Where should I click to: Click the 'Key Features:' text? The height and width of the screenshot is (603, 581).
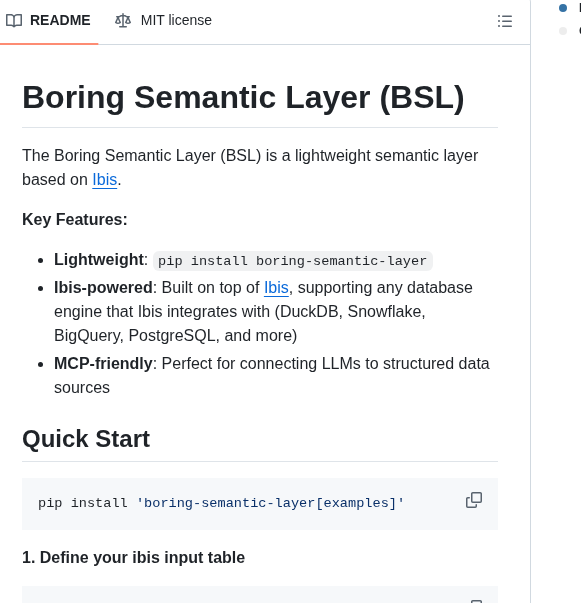point(75,220)
